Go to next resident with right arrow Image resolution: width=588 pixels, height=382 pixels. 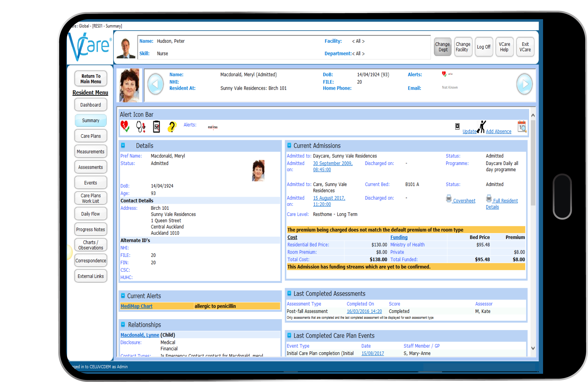tap(524, 84)
